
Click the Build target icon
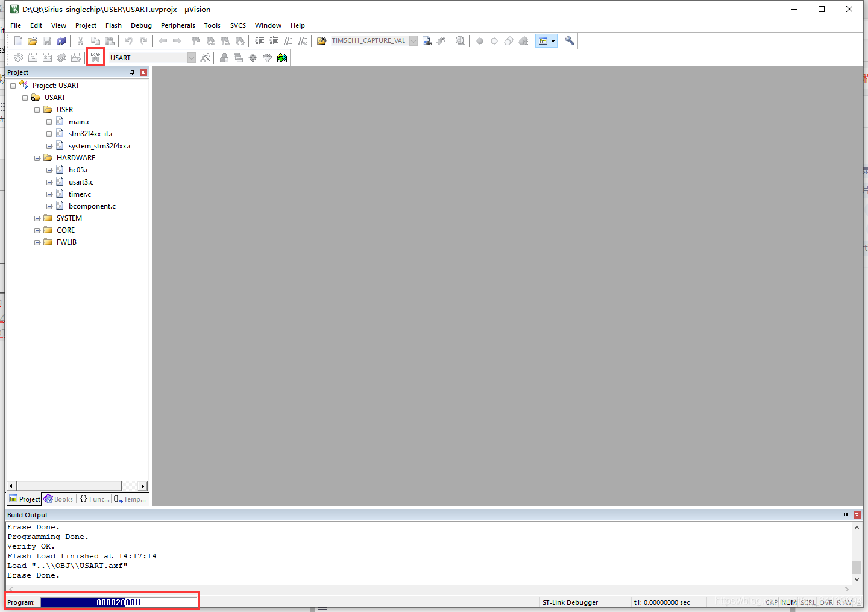[33, 58]
